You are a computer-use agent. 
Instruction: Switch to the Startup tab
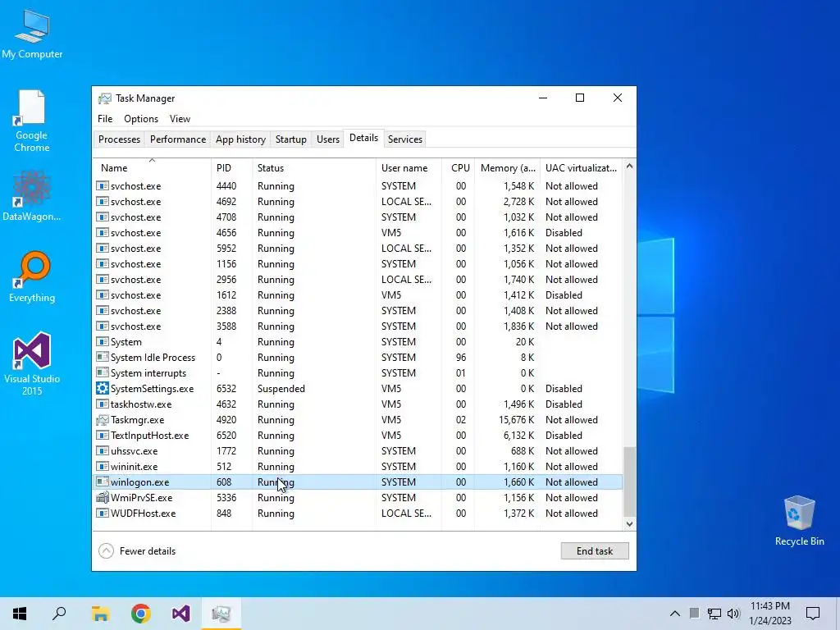(x=291, y=139)
